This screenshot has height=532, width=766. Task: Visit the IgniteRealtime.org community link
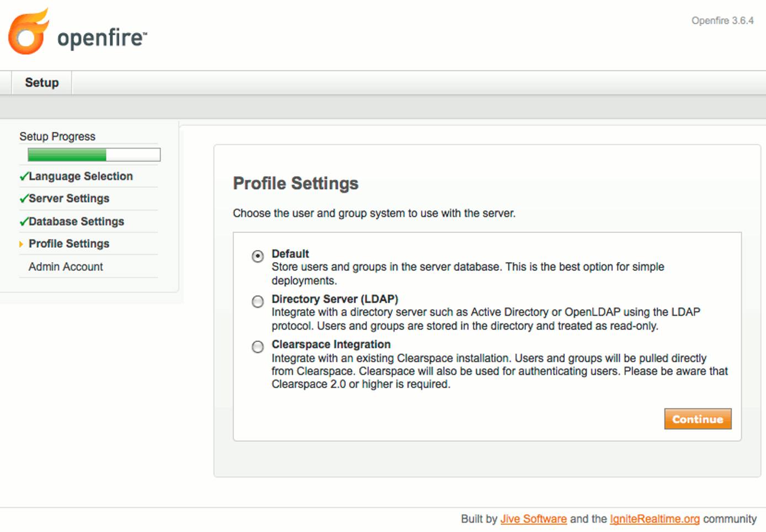point(654,519)
